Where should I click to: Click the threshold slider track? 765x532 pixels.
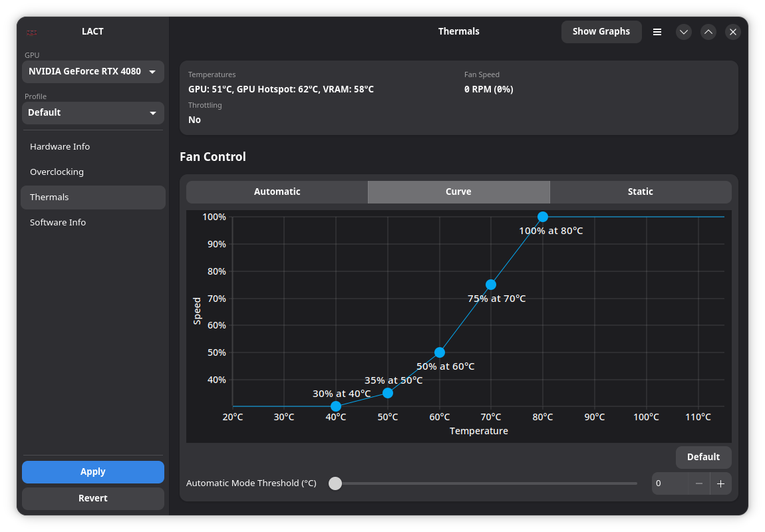(x=483, y=483)
